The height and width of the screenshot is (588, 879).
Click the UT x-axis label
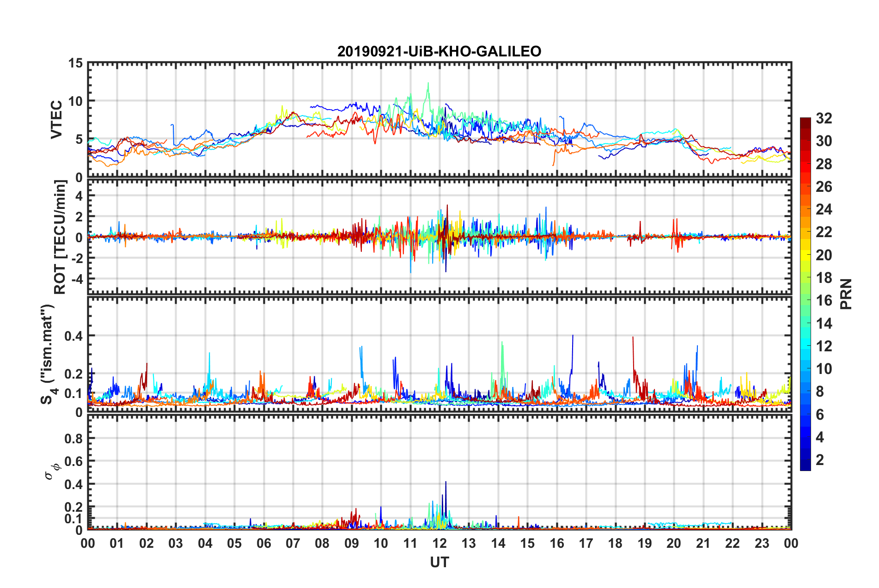pos(439,562)
